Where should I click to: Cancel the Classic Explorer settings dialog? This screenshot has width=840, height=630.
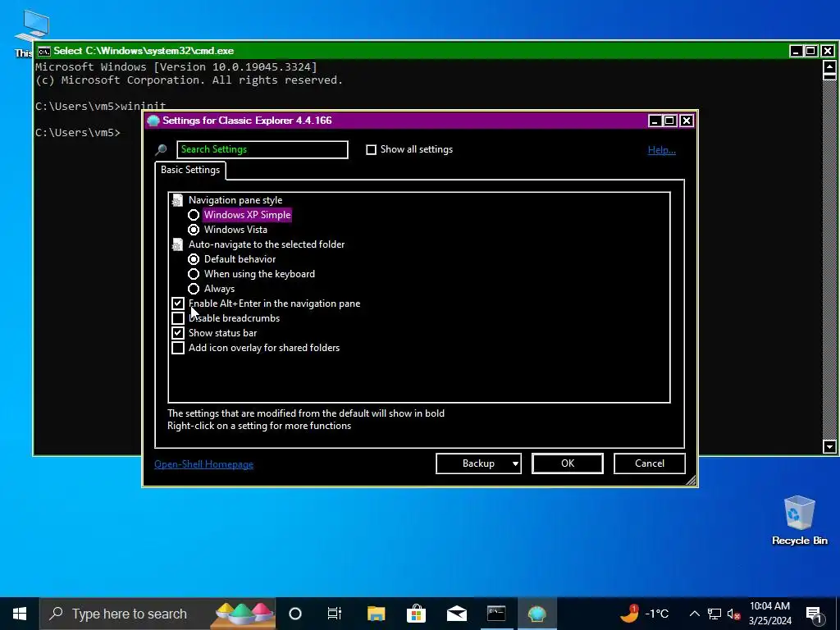650,464
